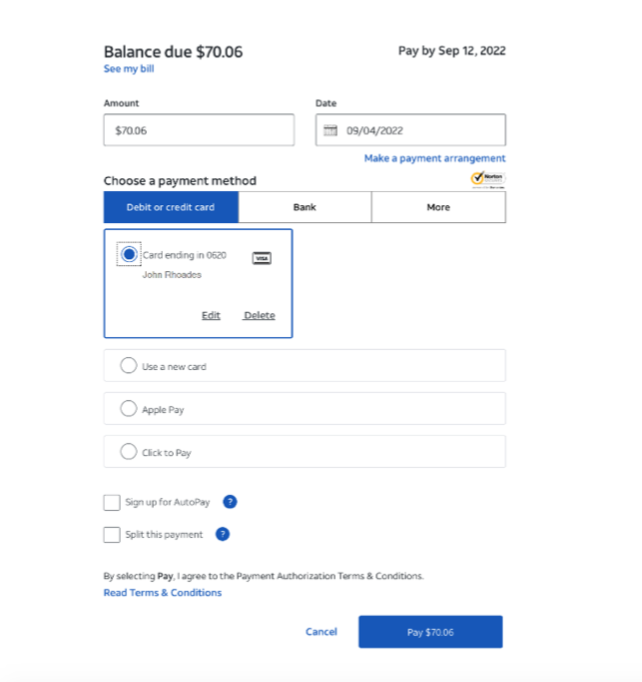
Task: Click Make a payment arrangement link
Action: pos(435,158)
